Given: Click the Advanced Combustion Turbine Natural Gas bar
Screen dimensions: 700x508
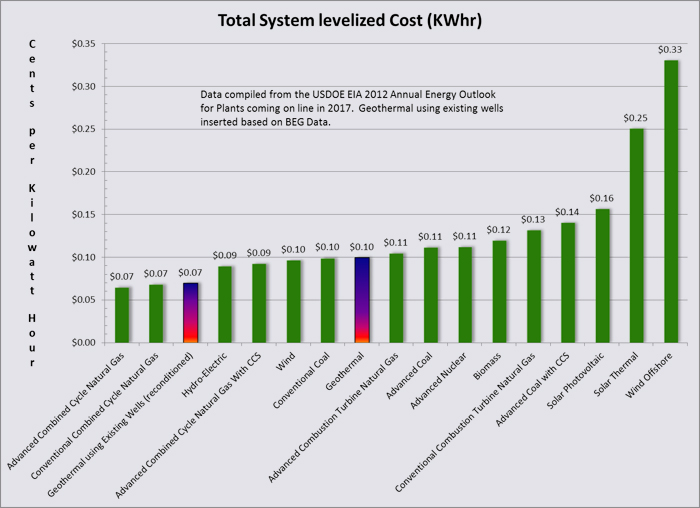Looking at the screenshot, I should coord(396,298).
